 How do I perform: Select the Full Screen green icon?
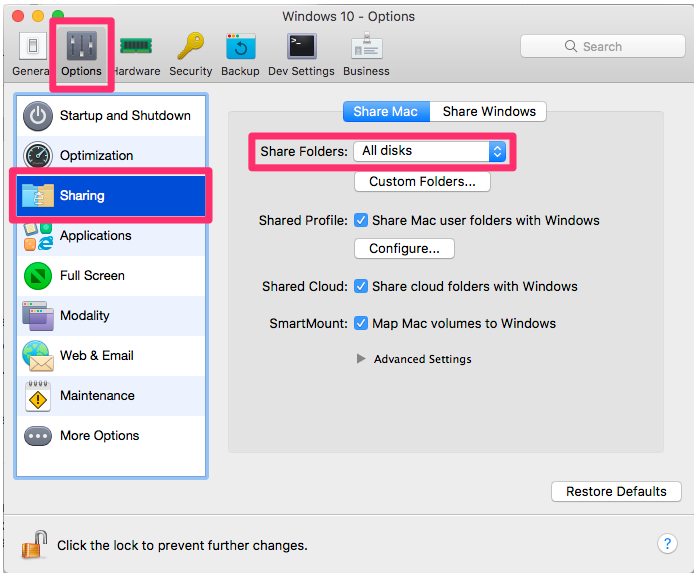coord(38,276)
